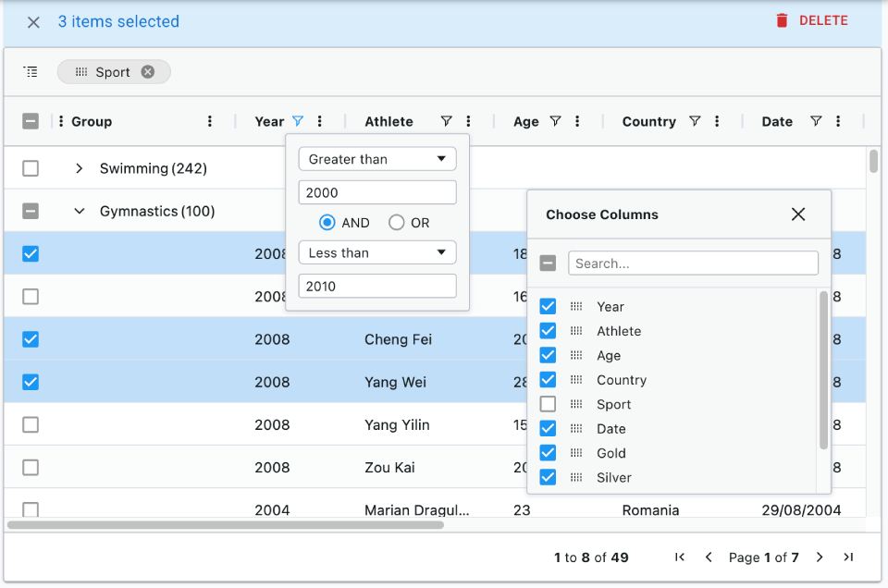The width and height of the screenshot is (888, 588).
Task: Delete the selected items
Action: pos(811,20)
